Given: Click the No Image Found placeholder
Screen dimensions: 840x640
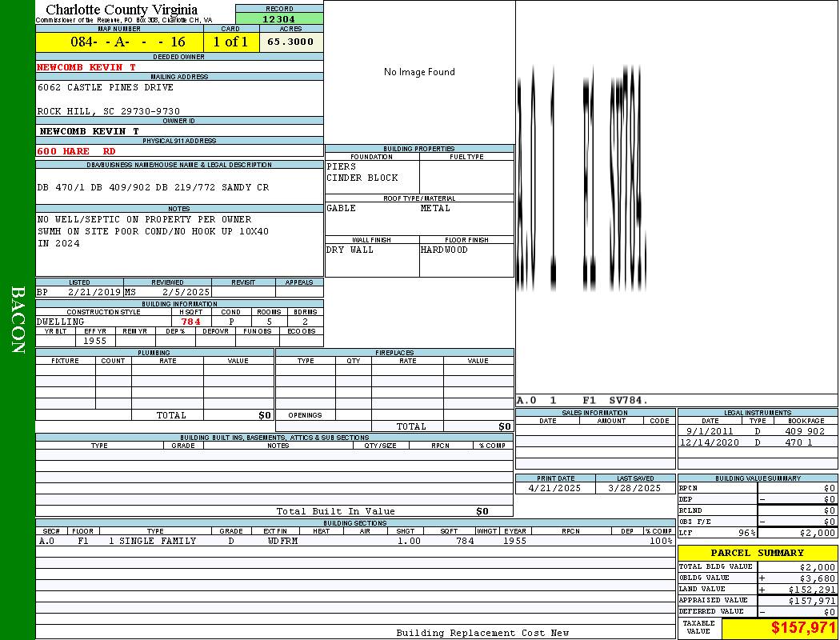Looking at the screenshot, I should (419, 72).
